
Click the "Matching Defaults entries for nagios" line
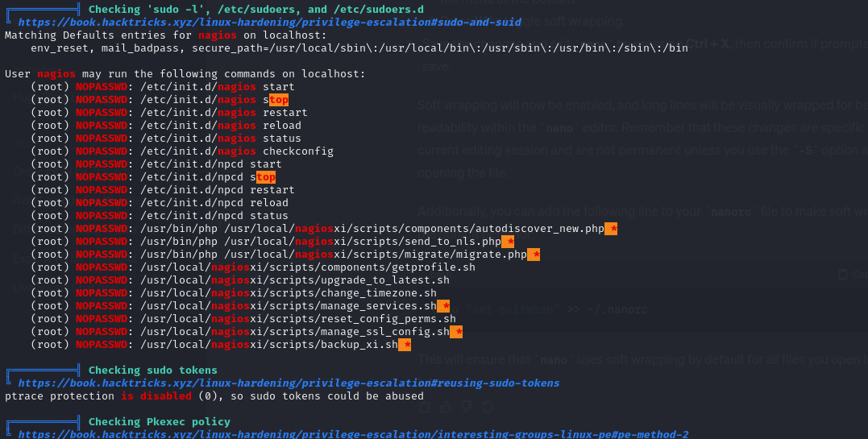point(166,35)
